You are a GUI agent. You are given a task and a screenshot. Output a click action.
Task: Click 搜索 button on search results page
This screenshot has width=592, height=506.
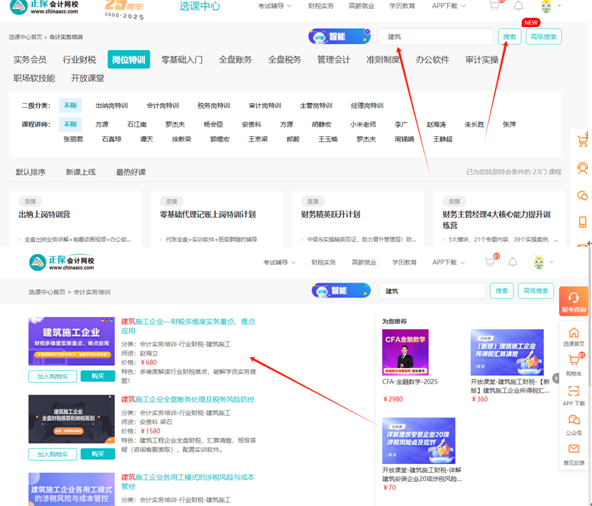(501, 291)
